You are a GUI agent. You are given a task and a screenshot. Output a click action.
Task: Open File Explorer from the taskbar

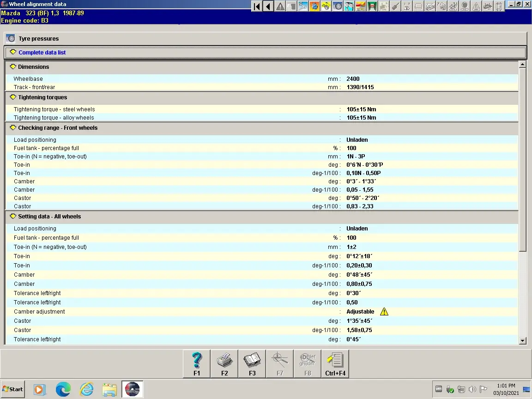[x=109, y=389]
